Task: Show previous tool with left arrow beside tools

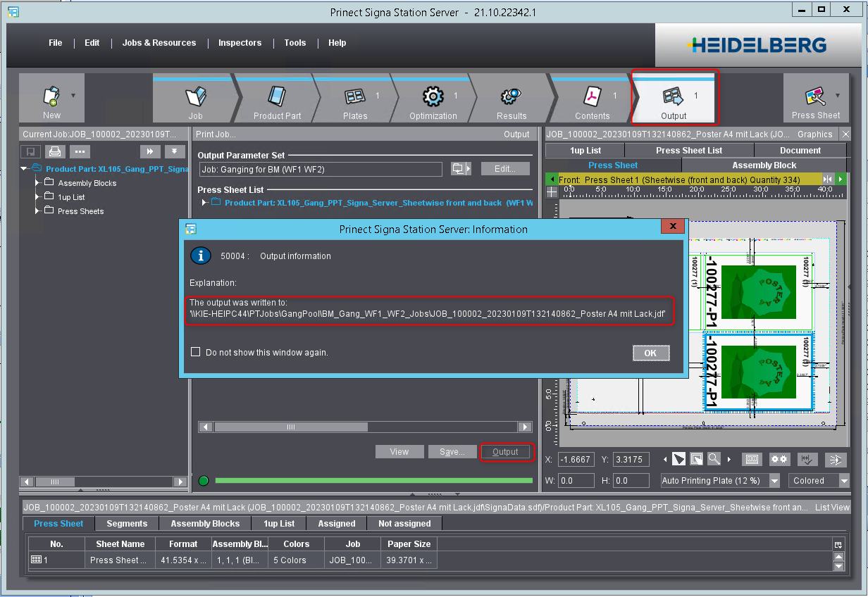Action: point(665,460)
